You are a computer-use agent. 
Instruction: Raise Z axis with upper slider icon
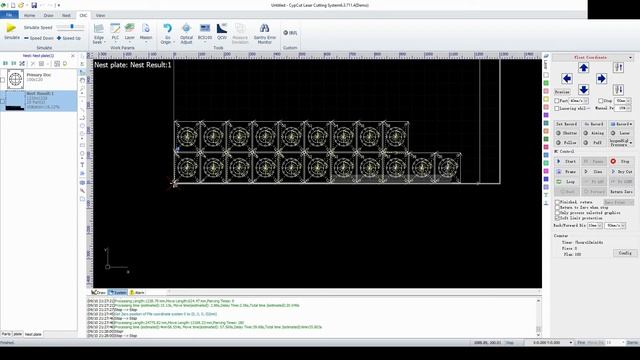618,68
